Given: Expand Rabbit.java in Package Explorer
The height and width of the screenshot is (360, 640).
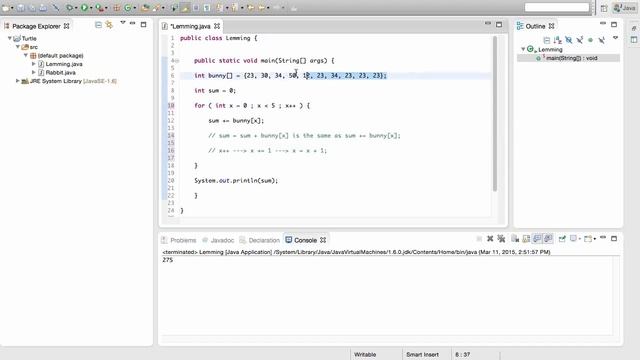Looking at the screenshot, I should click(x=33, y=72).
